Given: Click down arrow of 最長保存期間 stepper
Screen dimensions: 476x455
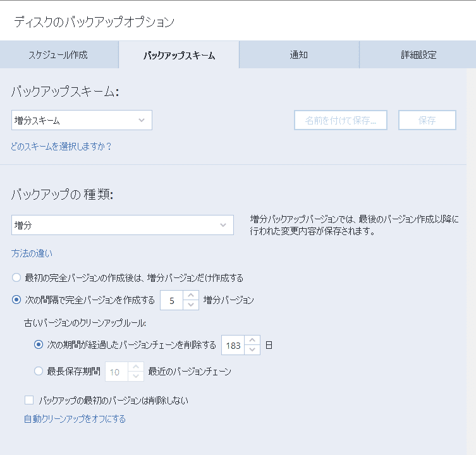Looking at the screenshot, I should (136, 377).
